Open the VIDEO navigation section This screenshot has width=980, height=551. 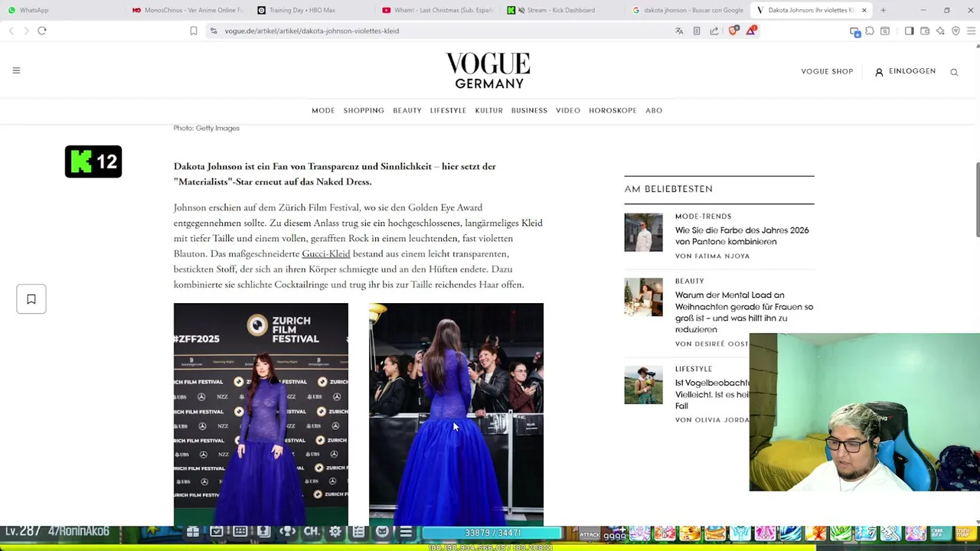point(568,111)
